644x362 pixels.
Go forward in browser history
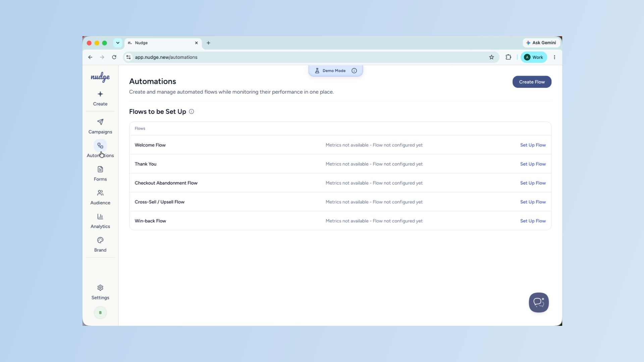(x=102, y=57)
